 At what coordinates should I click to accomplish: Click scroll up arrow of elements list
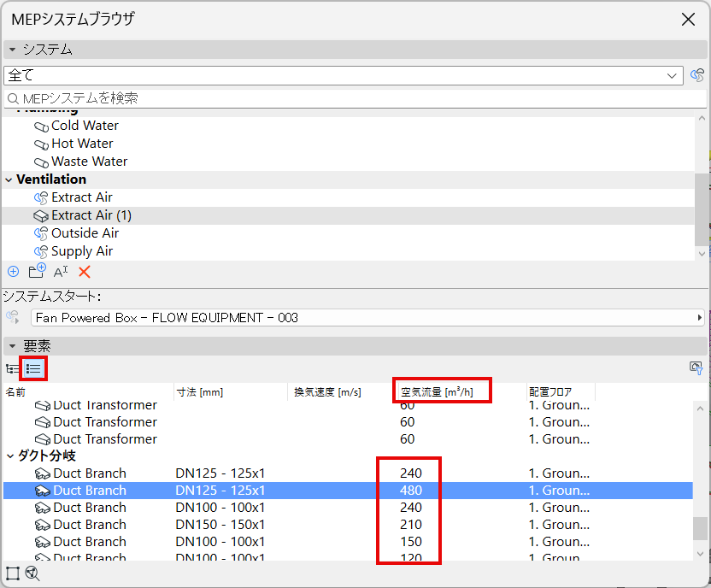coord(700,409)
